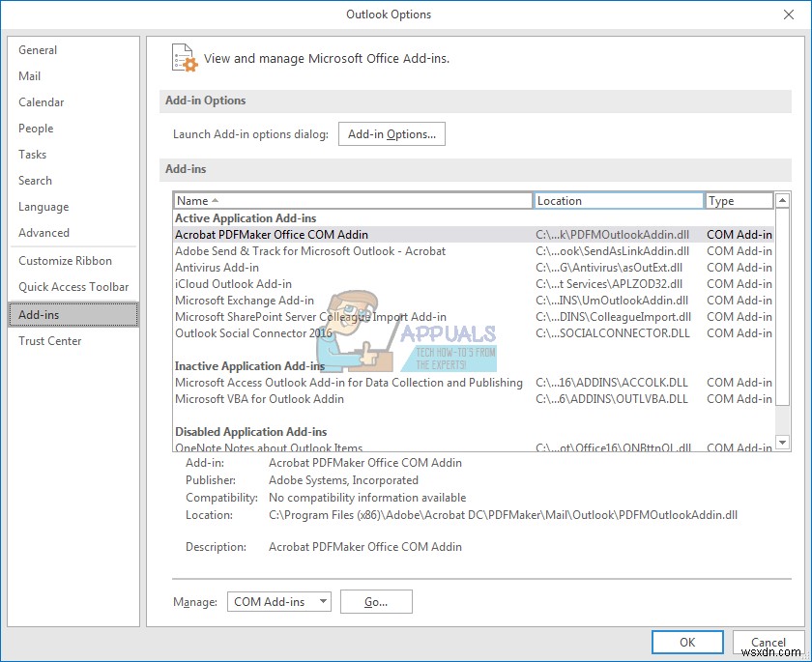Open the Language settings page
The image size is (812, 662).
(43, 206)
